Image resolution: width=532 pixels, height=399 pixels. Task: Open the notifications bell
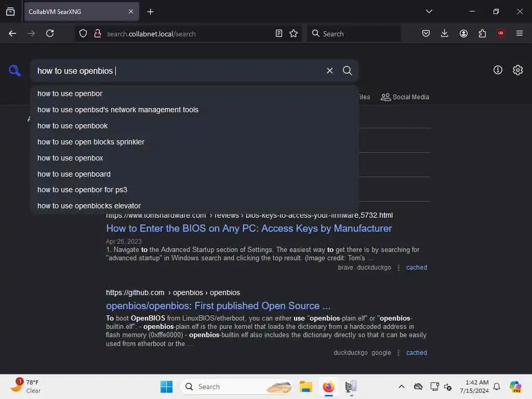496,387
